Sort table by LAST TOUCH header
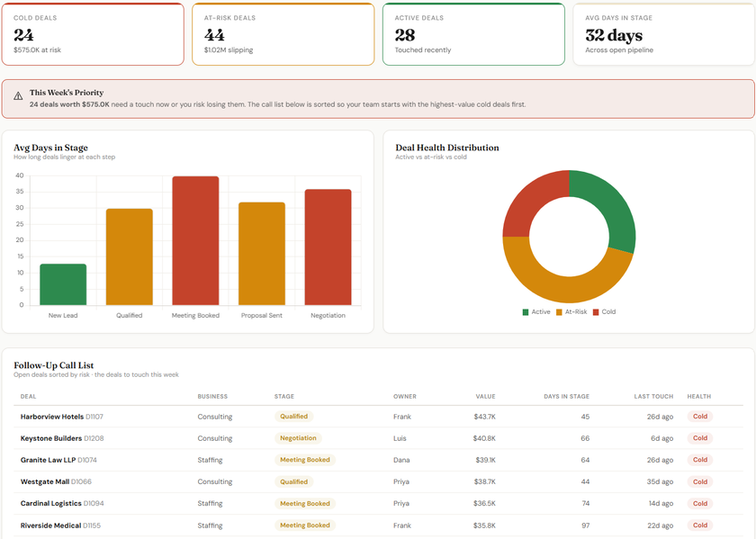Screen dimensions: 756x539 click(653, 396)
